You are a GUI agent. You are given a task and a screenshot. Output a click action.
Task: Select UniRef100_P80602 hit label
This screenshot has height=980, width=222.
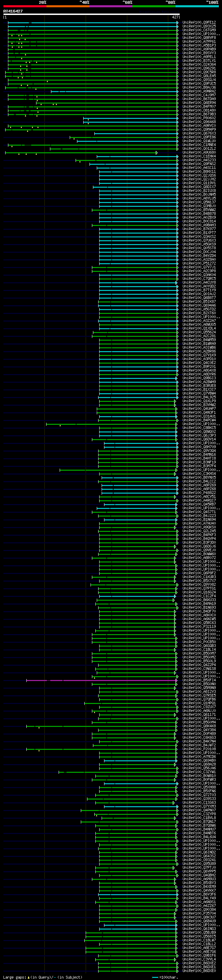click(199, 118)
